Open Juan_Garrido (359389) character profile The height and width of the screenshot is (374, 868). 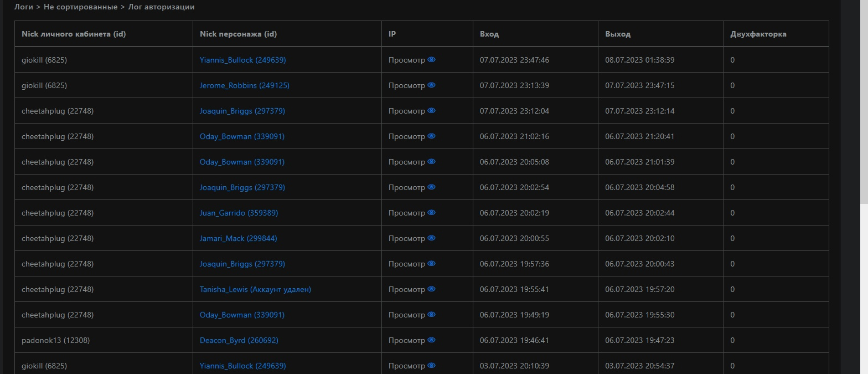click(x=239, y=213)
